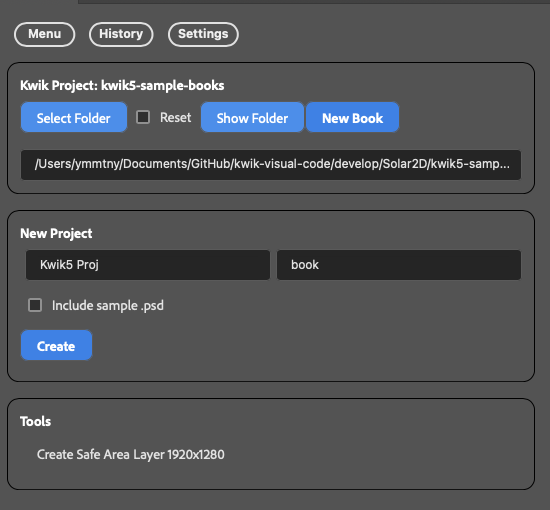Switch to the History tab

[121, 34]
